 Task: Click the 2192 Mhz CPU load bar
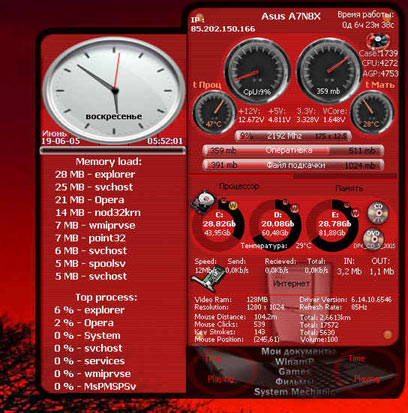point(293,136)
